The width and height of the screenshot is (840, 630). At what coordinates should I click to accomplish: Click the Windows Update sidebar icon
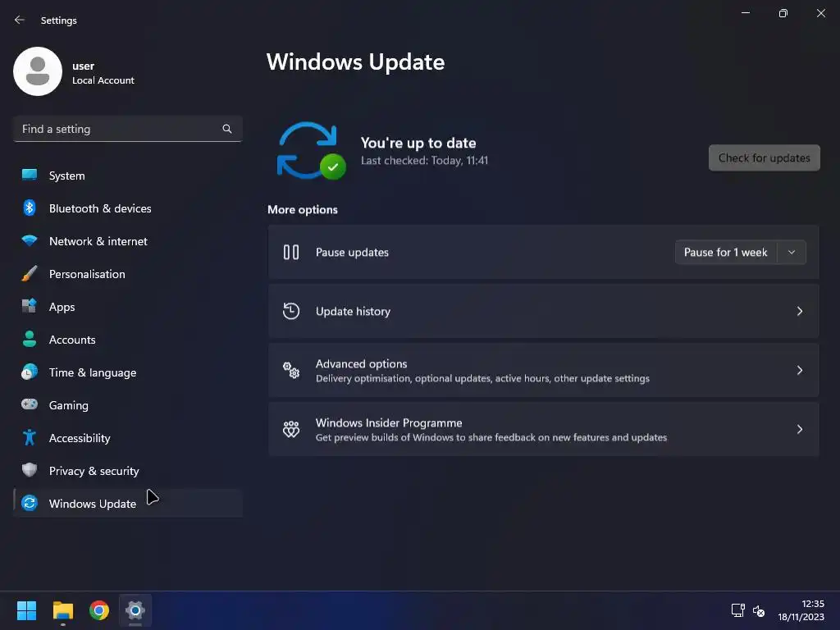coord(30,503)
